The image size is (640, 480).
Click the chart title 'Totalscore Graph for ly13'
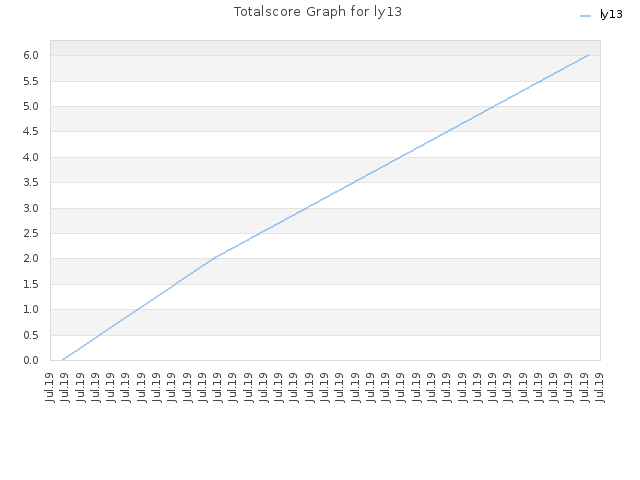pyautogui.click(x=318, y=12)
